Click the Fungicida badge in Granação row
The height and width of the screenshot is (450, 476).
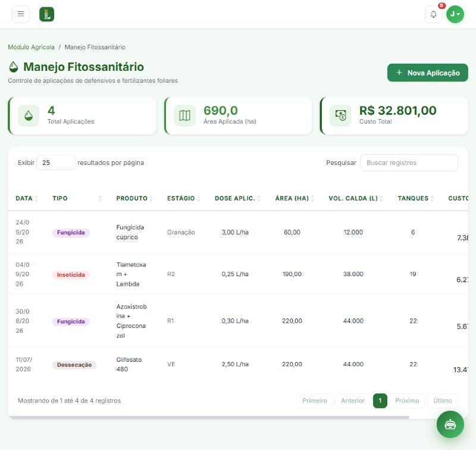(71, 233)
